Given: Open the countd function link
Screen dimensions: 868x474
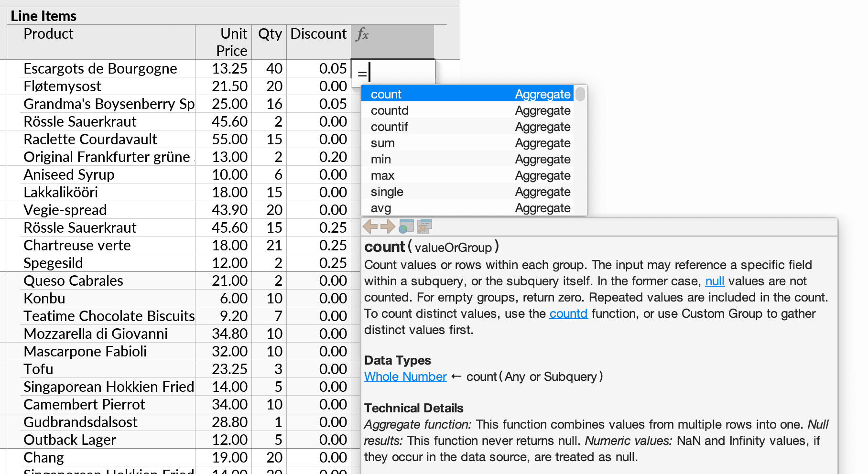Looking at the screenshot, I should pos(568,313).
